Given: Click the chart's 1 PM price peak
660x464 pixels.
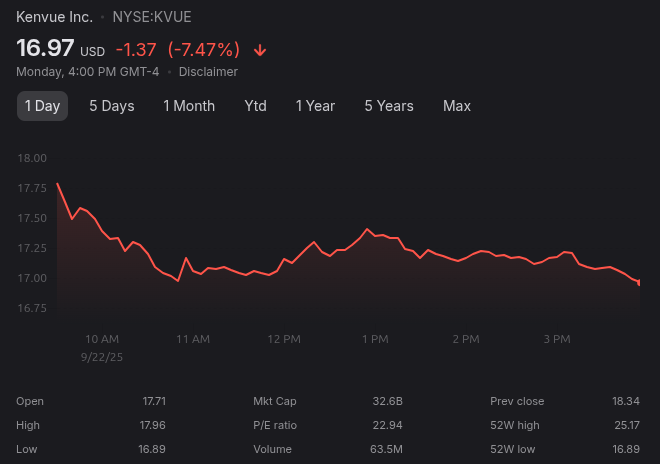Looking at the screenshot, I should coord(367,229).
